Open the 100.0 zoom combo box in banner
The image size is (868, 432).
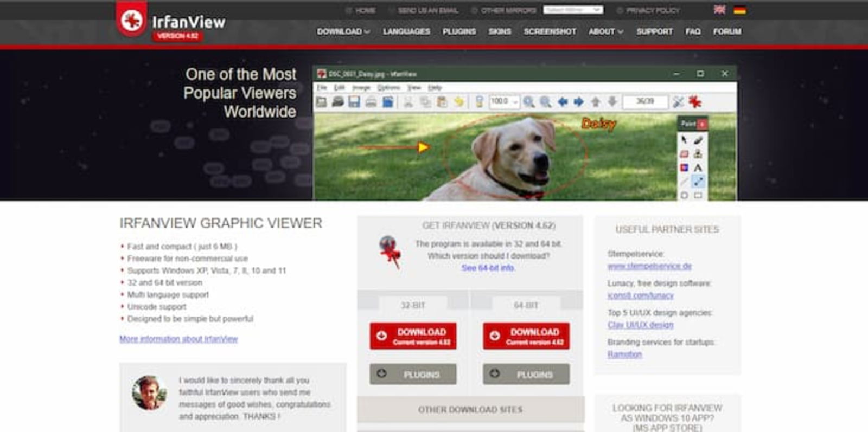click(504, 101)
